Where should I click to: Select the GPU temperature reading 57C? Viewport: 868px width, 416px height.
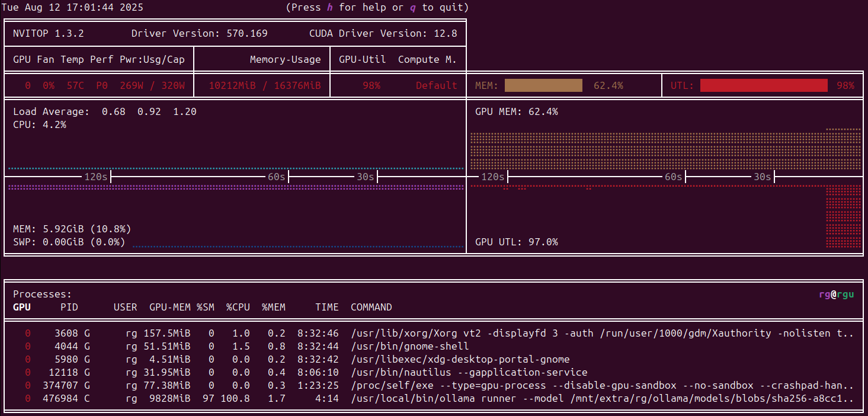(75, 85)
